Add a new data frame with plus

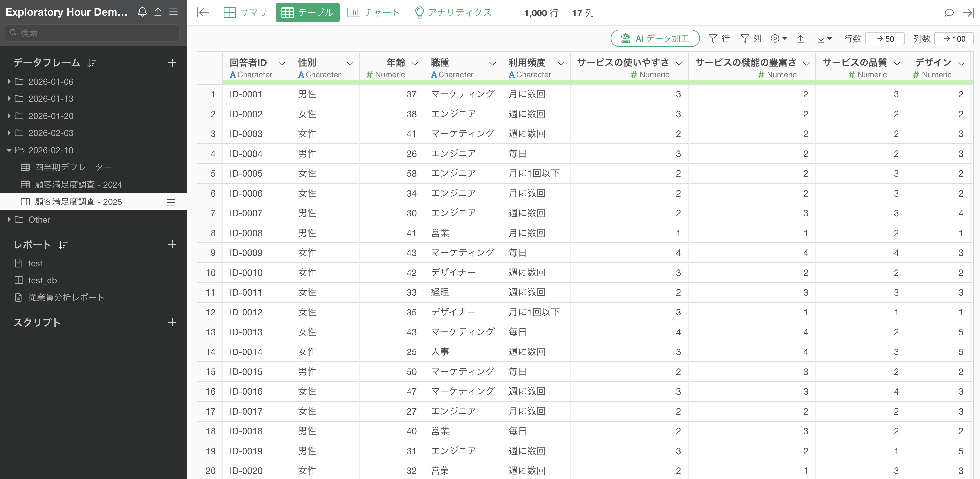click(x=172, y=63)
